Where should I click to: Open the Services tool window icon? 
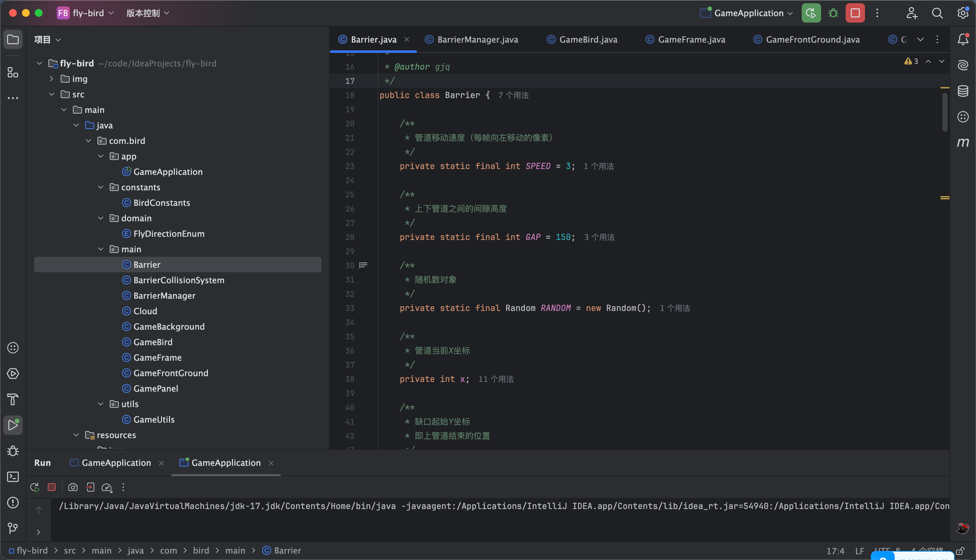tap(13, 374)
